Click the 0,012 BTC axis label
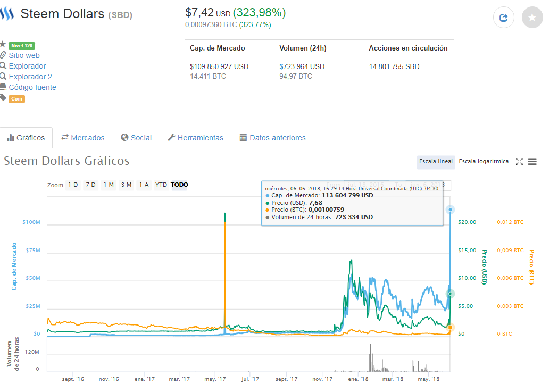 (510, 222)
